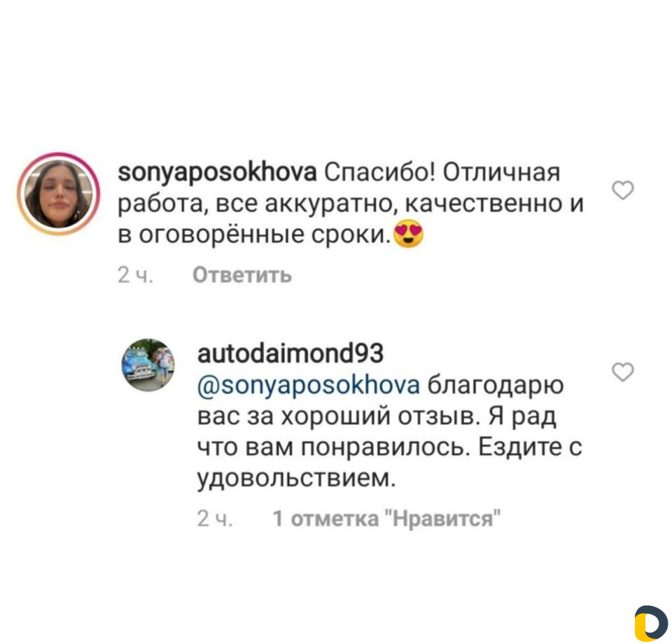The image size is (672, 644).
Task: Click the heart-eyes emoji in the comment
Action: (x=408, y=234)
